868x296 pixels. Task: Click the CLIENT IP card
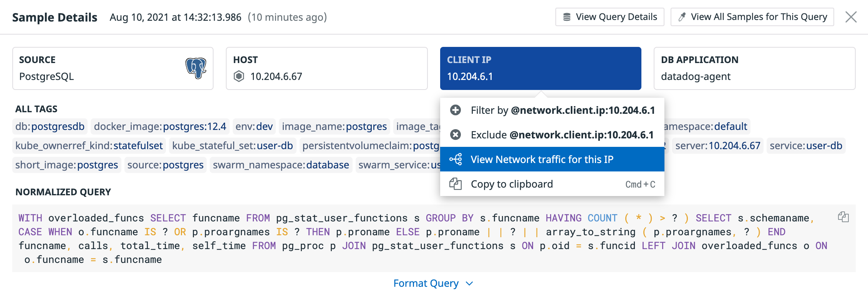click(540, 68)
